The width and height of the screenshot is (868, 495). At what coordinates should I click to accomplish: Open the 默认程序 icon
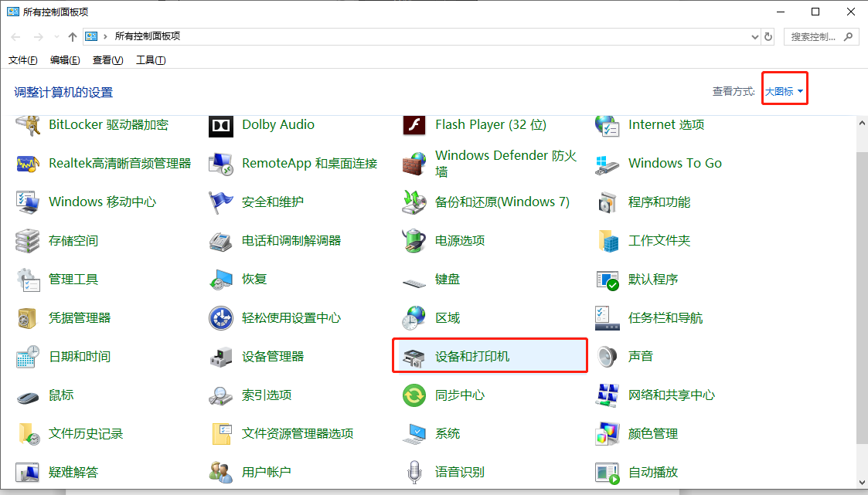point(607,280)
